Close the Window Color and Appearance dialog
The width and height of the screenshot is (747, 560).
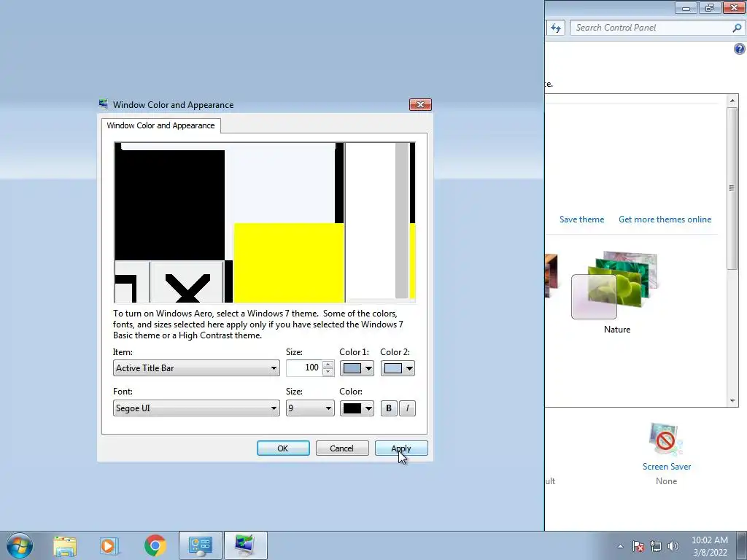(x=420, y=104)
